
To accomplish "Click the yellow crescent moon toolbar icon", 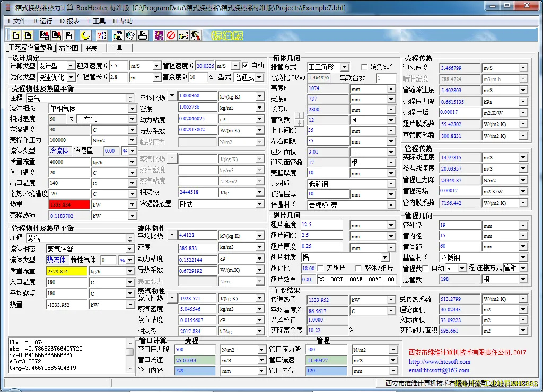I will [x=86, y=35].
